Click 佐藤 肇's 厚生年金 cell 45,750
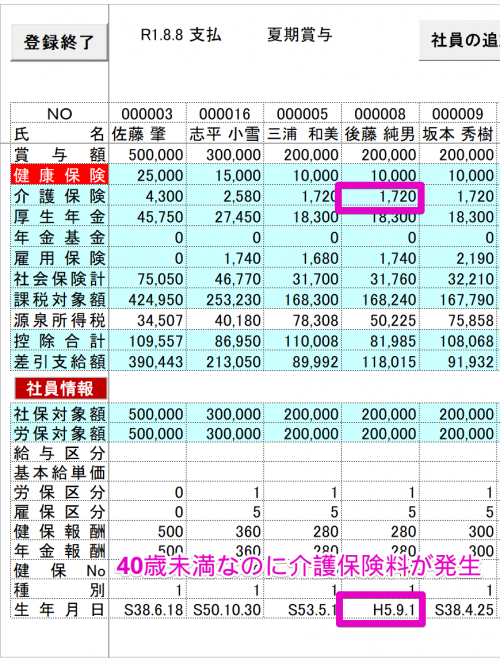Viewport: 500px width, 658px height. point(147,217)
